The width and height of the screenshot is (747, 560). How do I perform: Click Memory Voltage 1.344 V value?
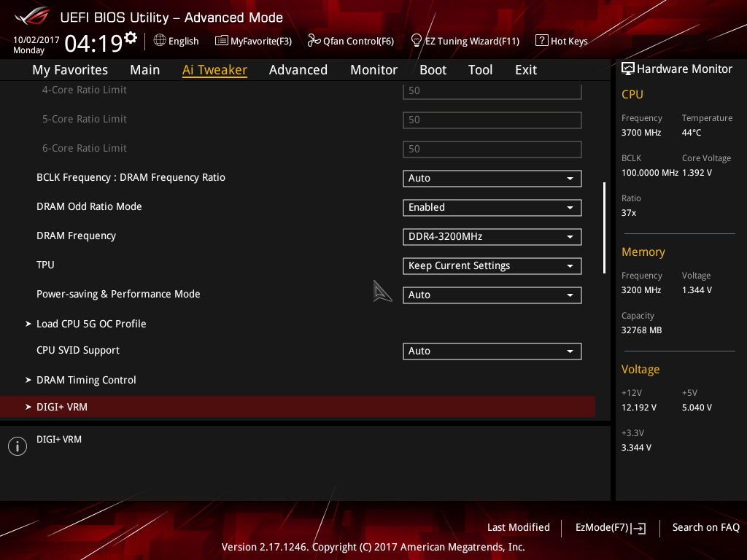697,290
